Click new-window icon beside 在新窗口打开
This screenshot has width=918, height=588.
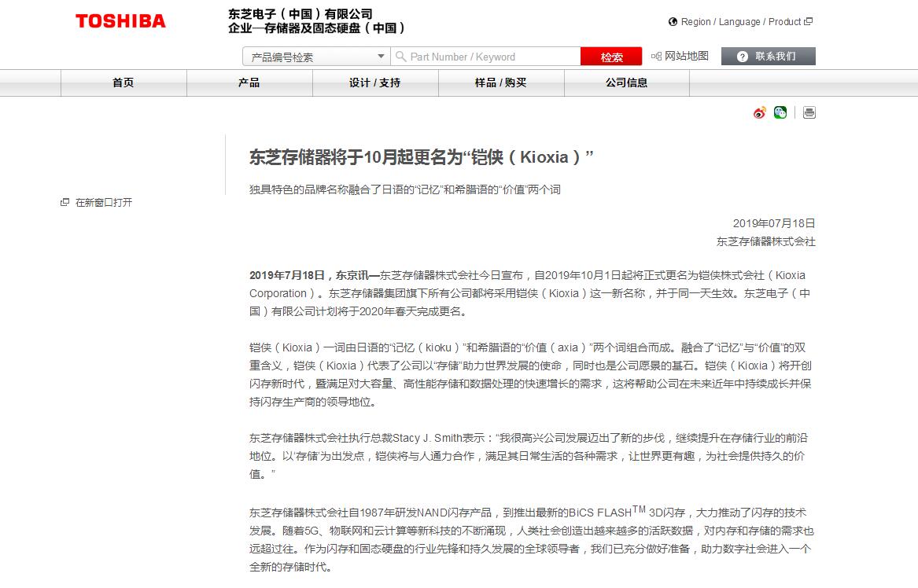65,203
